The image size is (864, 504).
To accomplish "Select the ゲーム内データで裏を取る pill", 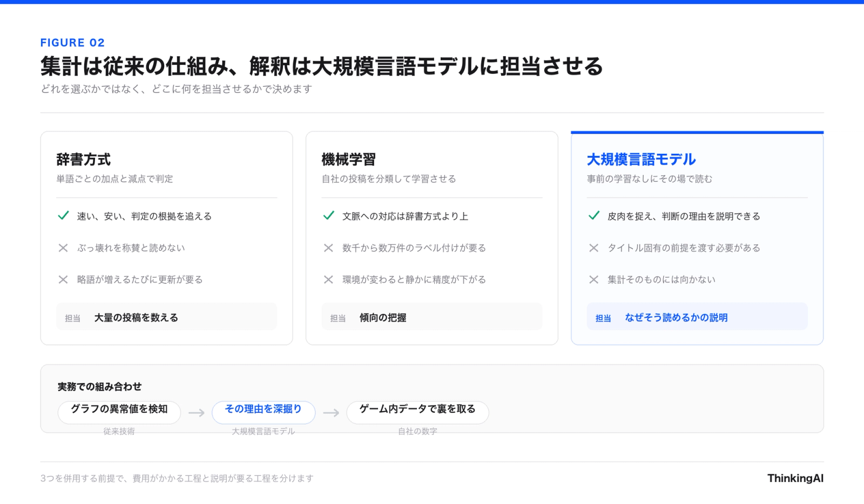I will point(417,412).
